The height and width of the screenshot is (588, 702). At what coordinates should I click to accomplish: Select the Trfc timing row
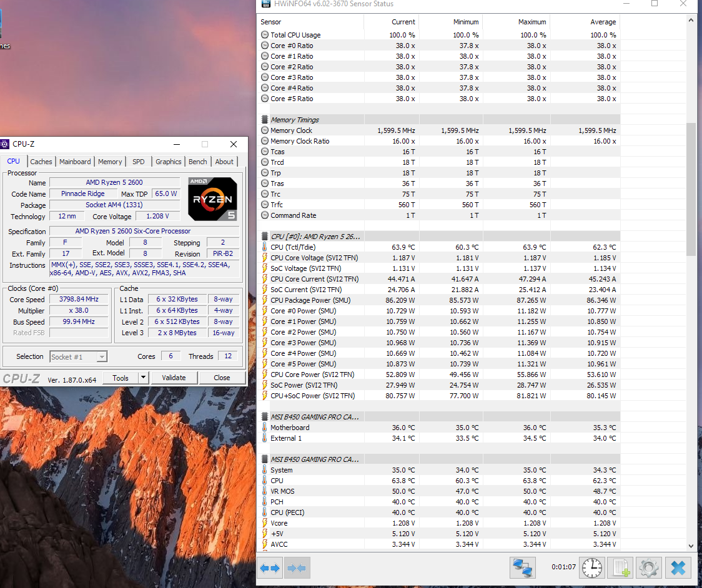[x=438, y=205]
